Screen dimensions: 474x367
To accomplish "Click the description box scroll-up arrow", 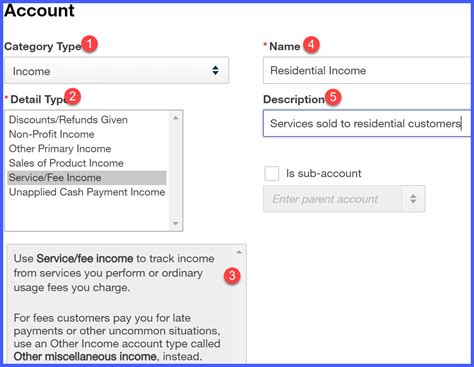I will (239, 252).
